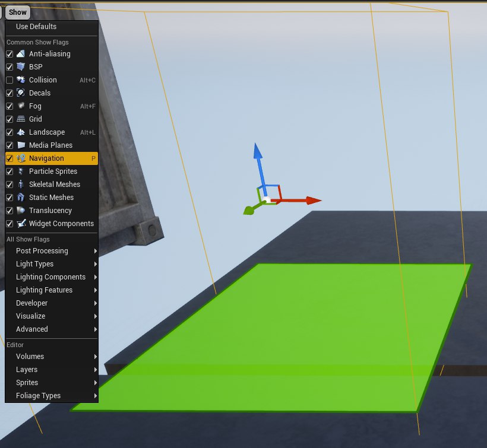Open the Foliage Types submenu
Screen dimensions: 487x448
pos(52,396)
